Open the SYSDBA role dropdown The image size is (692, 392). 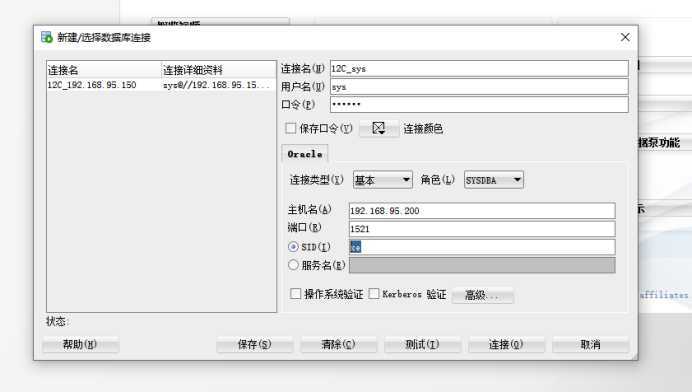pos(494,180)
